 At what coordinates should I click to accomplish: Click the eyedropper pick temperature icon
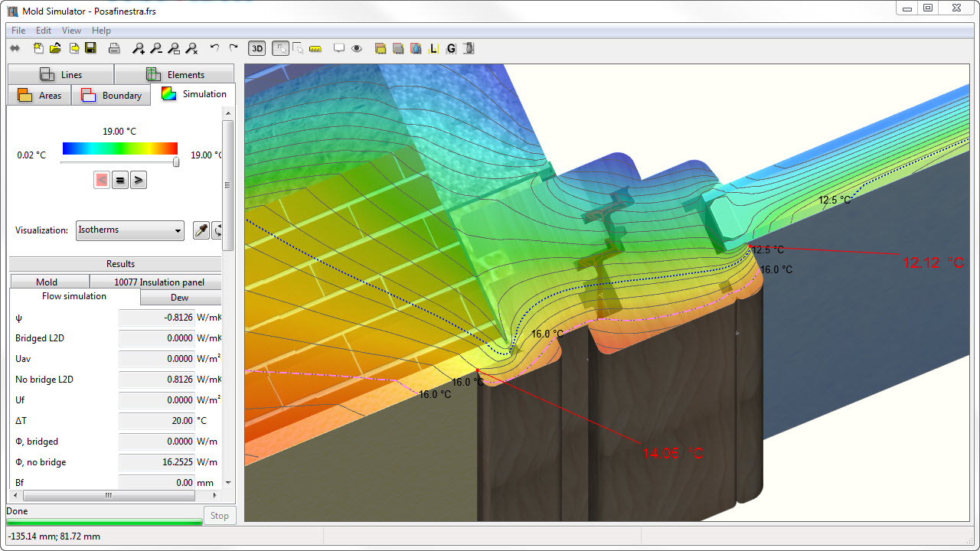(201, 230)
